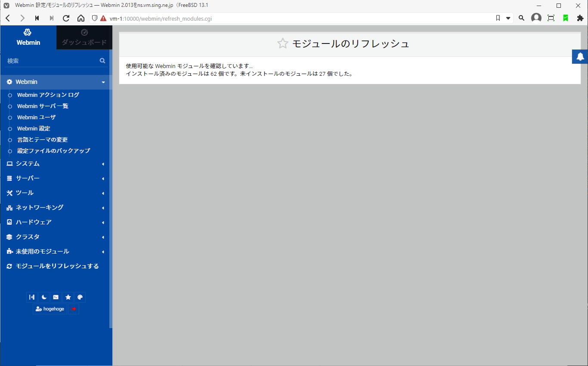Click the sidebar vertical scrollbar

[111, 189]
